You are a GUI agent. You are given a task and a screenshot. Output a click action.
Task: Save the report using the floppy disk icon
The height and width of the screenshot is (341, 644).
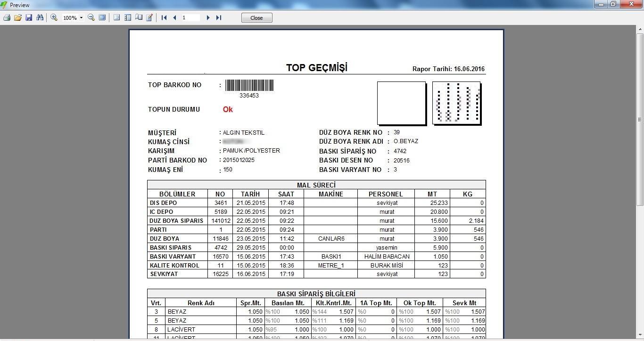[x=29, y=17]
